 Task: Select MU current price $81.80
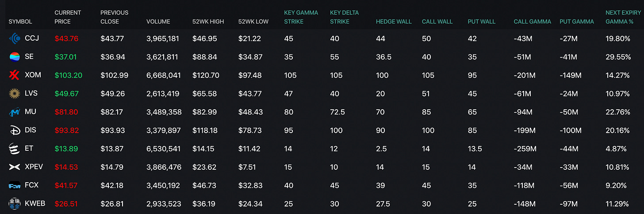[66, 112]
